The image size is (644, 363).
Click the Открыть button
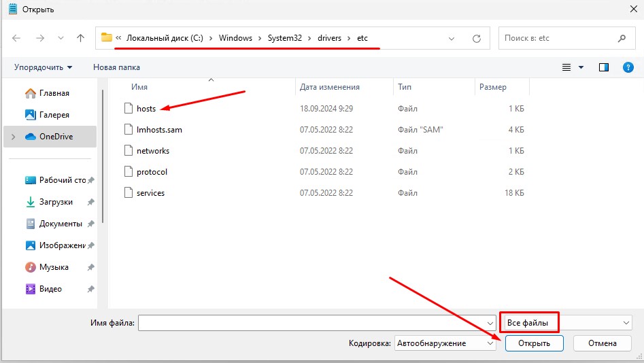coord(534,343)
